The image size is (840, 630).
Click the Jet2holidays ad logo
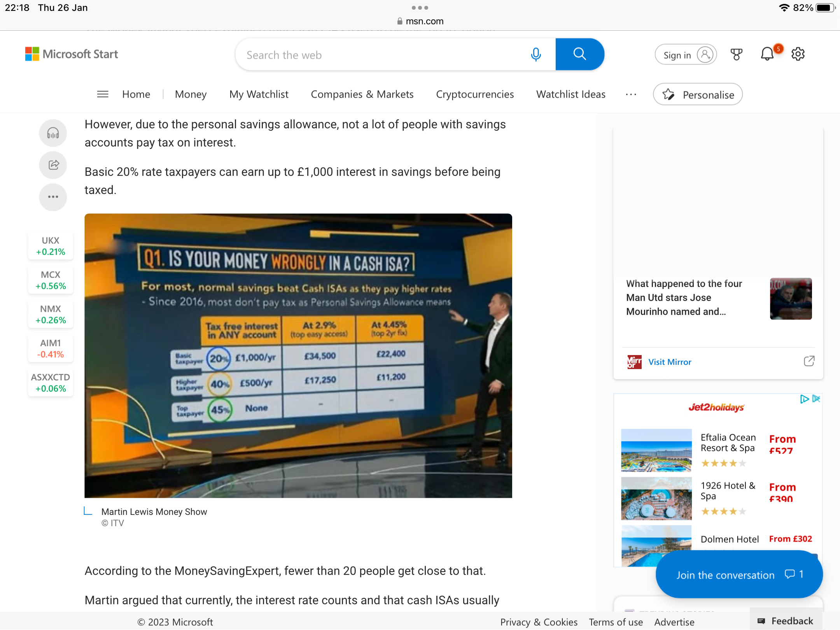click(x=716, y=407)
